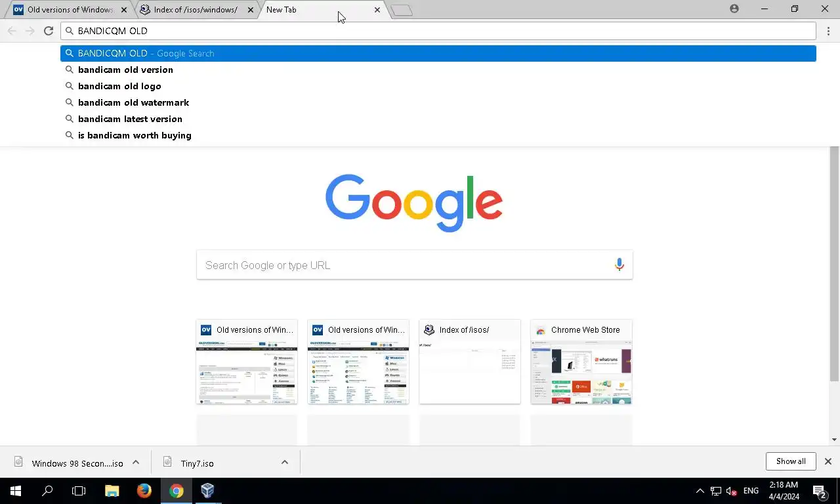Close the 'Old versions of Windows' tab
Screen dimensions: 840x504
124,10
